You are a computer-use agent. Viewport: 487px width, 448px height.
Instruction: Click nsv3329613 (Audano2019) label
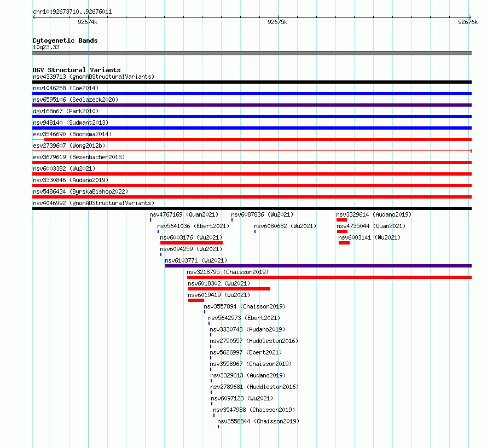(x=248, y=375)
